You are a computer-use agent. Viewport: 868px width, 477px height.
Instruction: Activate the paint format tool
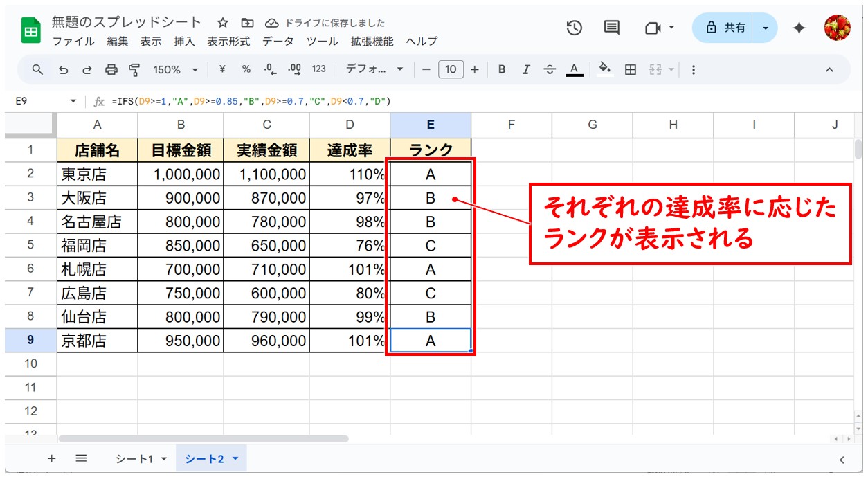(134, 69)
